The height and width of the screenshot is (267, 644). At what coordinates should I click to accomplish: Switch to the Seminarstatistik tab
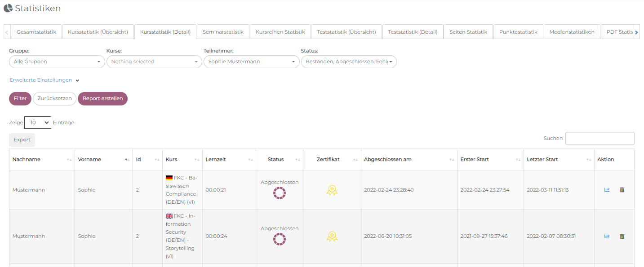[x=223, y=32]
